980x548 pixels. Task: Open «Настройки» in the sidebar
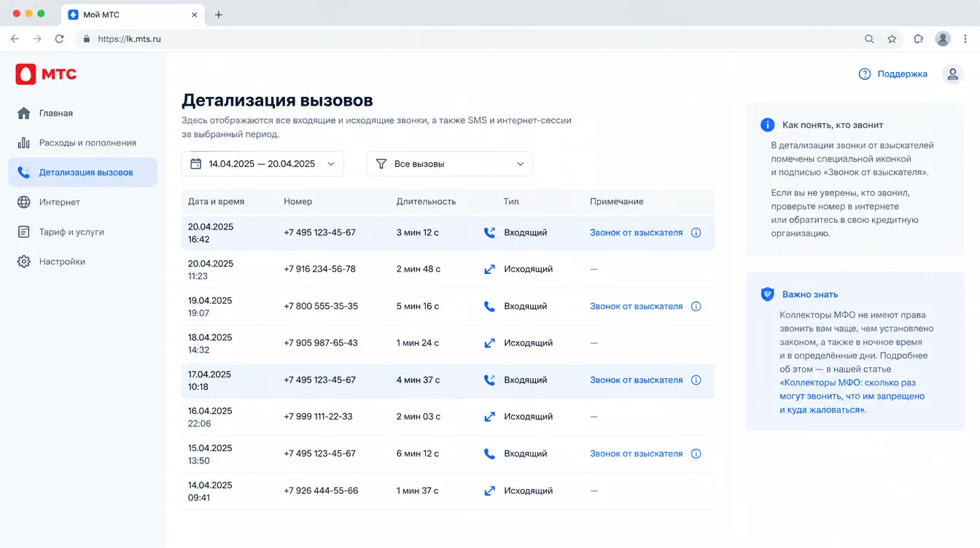point(82,262)
